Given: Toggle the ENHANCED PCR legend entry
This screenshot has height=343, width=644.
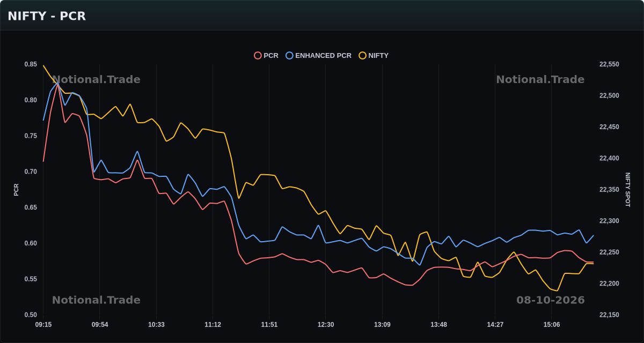Looking at the screenshot, I should tap(319, 55).
